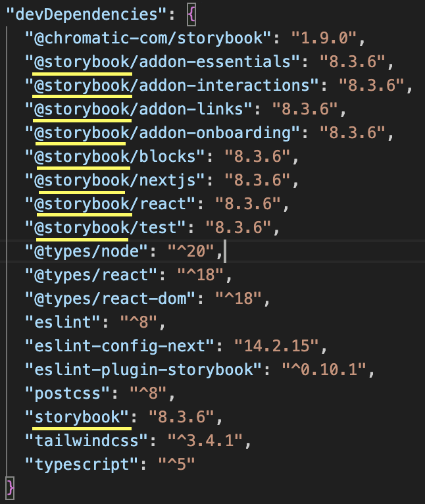
Task: Click the "postcss" package name
Action: tap(68, 393)
